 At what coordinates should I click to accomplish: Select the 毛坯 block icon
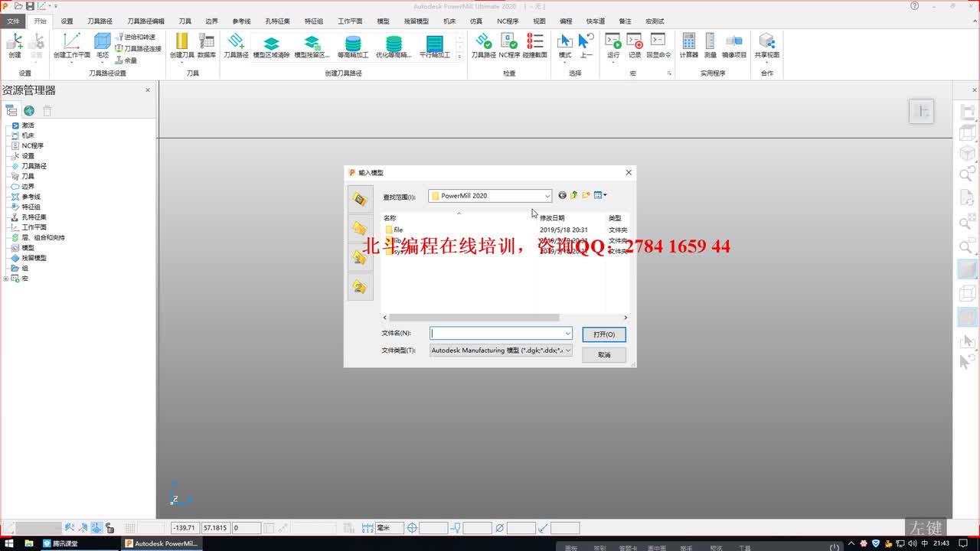[102, 45]
